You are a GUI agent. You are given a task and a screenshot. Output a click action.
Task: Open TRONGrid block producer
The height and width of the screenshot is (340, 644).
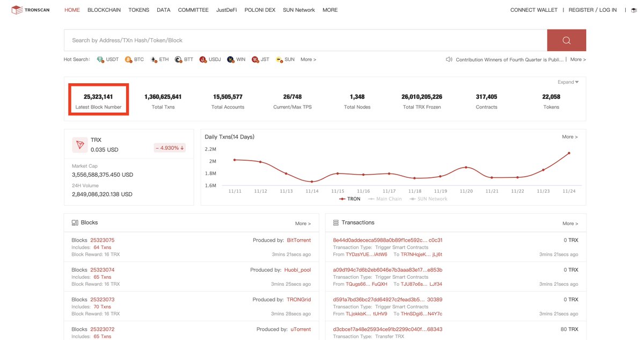299,299
